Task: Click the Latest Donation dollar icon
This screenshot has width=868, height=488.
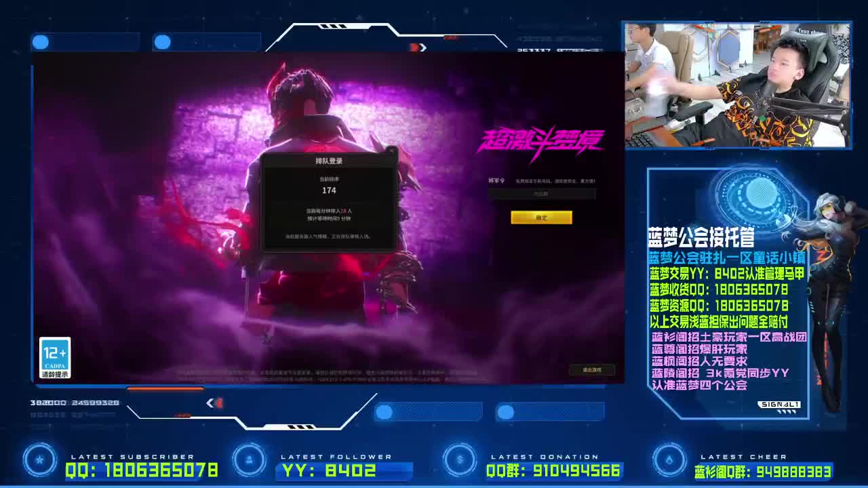Action: pyautogui.click(x=460, y=460)
